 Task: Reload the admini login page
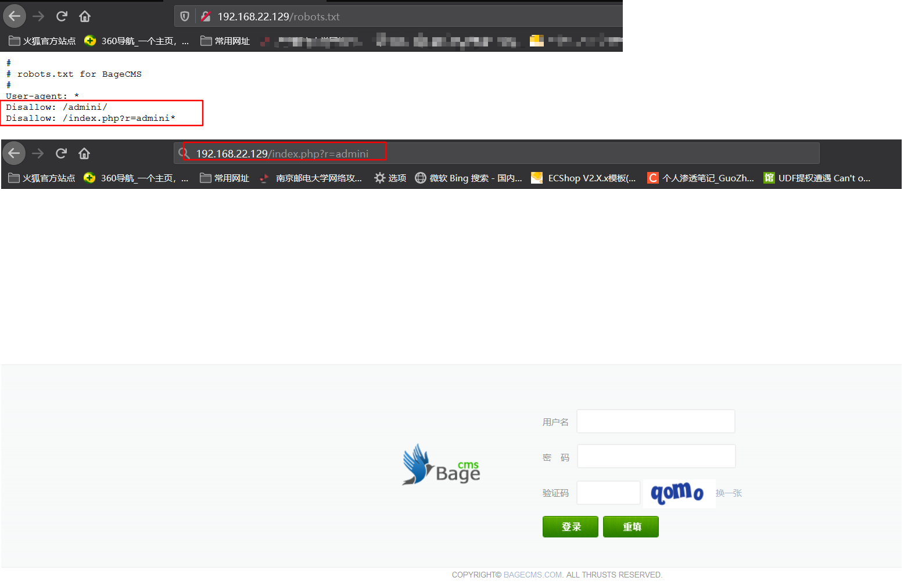pyautogui.click(x=61, y=153)
